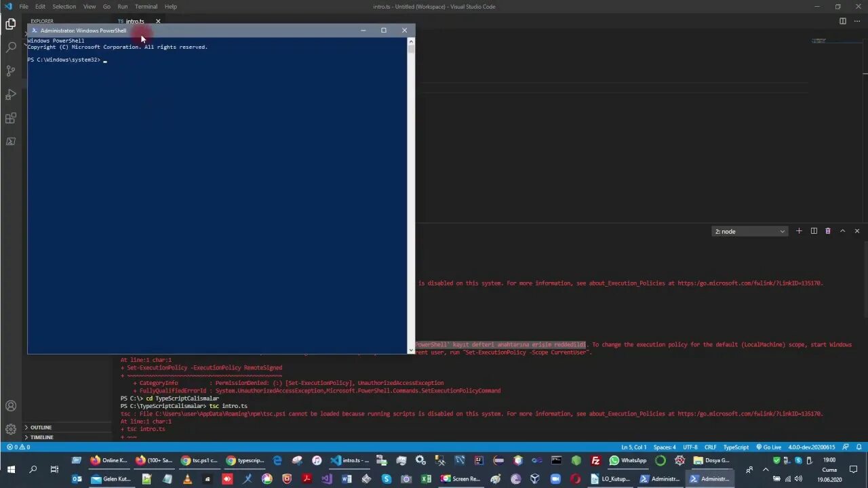868x488 pixels.
Task: Kill terminal with trash icon
Action: 828,231
